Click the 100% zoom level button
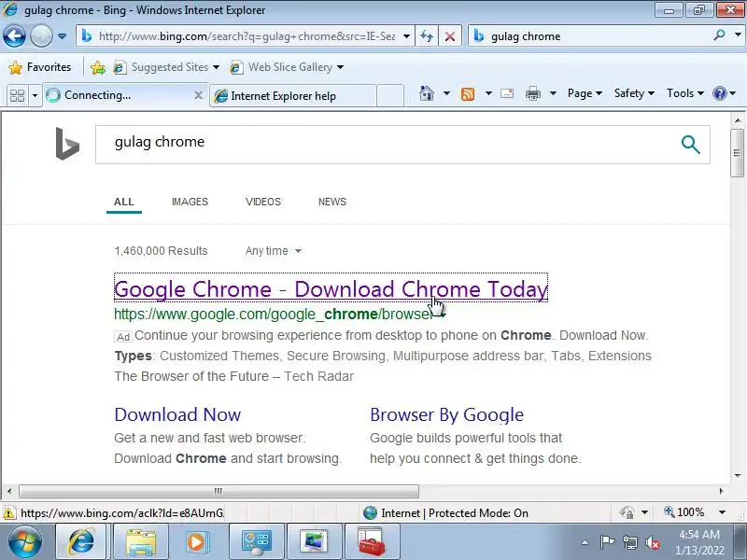Viewport: 747px width, 560px height. pos(684,512)
